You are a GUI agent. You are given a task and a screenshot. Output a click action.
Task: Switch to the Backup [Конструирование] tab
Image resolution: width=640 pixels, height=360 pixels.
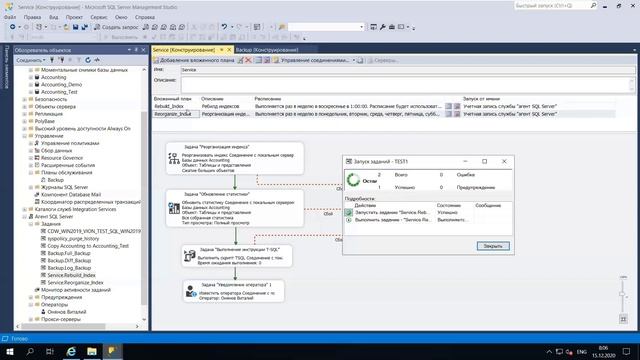point(267,50)
